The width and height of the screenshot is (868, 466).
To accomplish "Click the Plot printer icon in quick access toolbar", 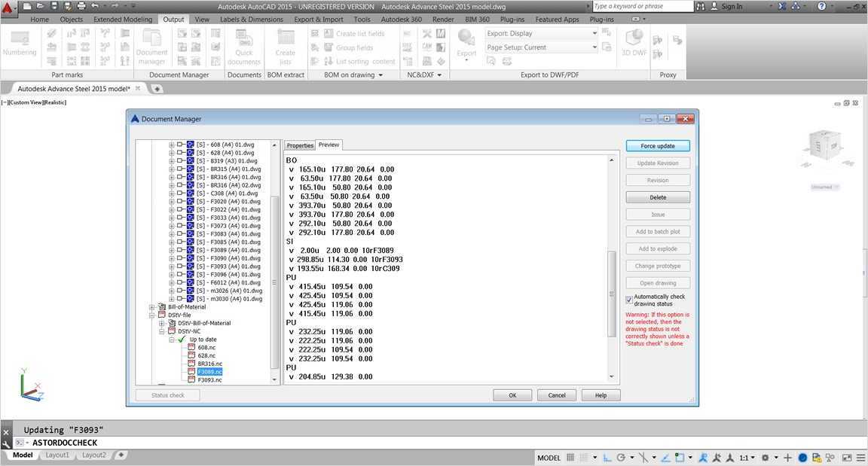I will [81, 6].
